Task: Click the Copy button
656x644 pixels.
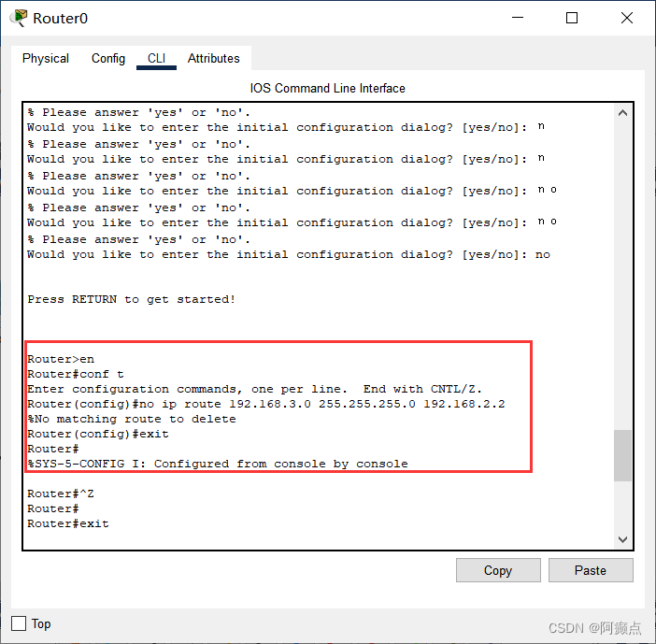Action: [x=498, y=570]
